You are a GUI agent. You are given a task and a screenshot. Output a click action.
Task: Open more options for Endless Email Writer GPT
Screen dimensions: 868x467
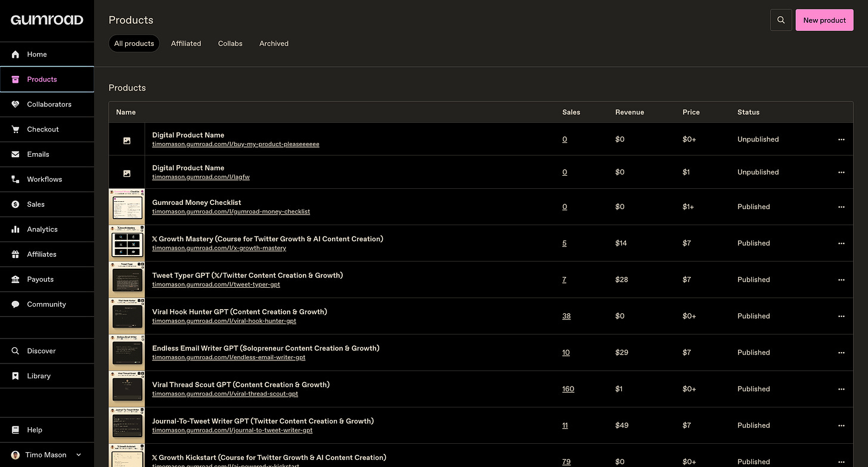[x=841, y=352]
